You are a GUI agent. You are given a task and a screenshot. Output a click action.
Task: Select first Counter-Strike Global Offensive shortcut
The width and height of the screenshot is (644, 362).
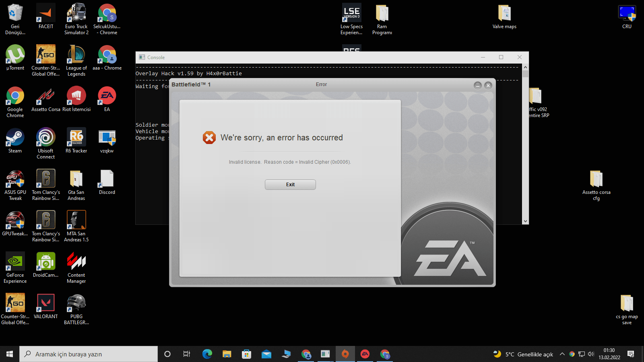click(x=46, y=60)
